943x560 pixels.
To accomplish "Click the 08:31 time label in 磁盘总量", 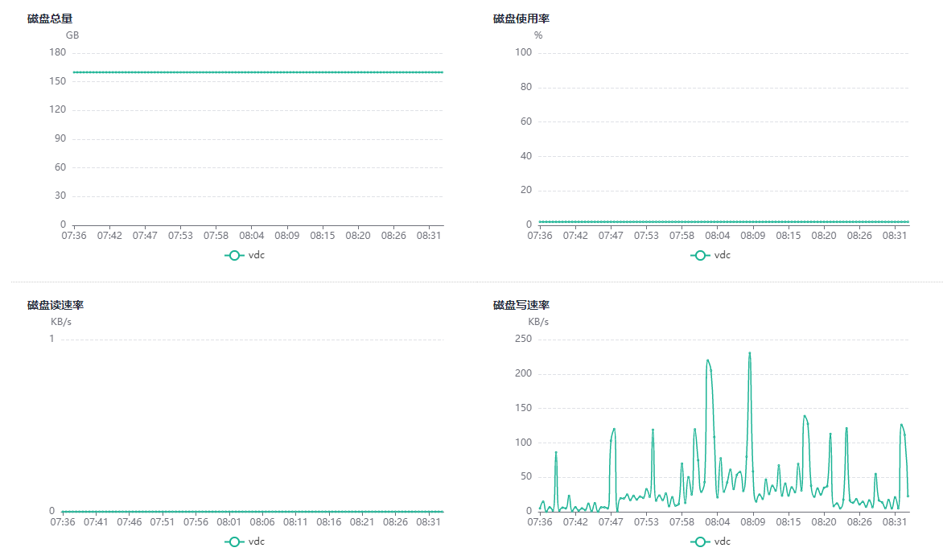I will 429,236.
